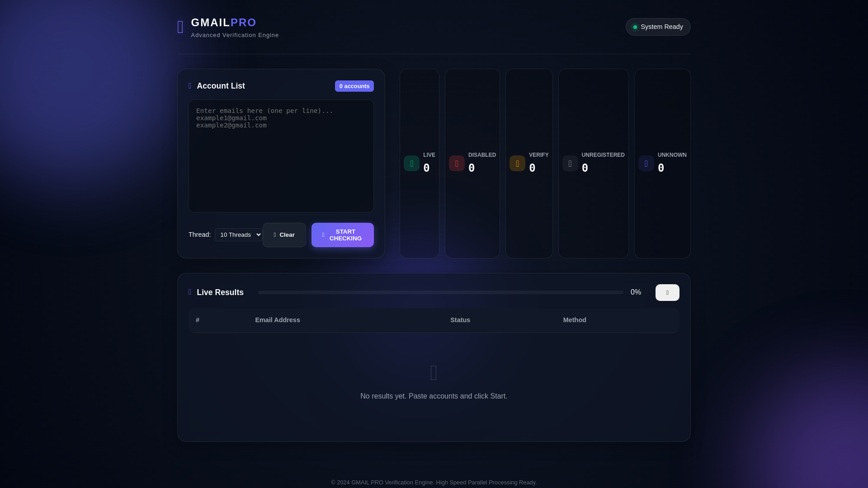The height and width of the screenshot is (488, 868).
Task: Click the Email Address column header
Action: tap(278, 320)
